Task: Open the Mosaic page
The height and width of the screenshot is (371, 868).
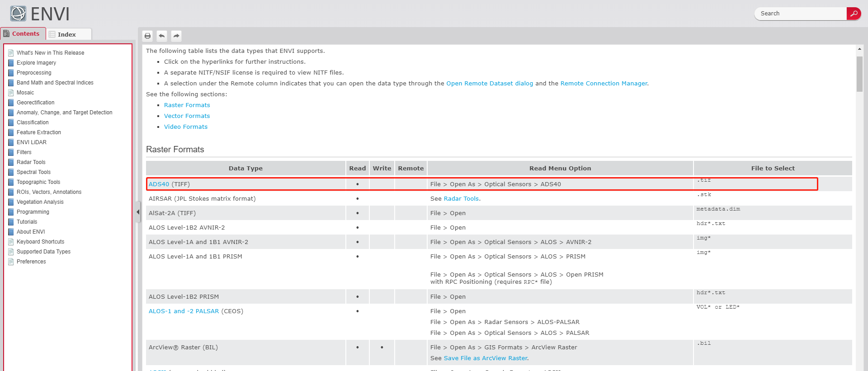Action: (x=25, y=93)
